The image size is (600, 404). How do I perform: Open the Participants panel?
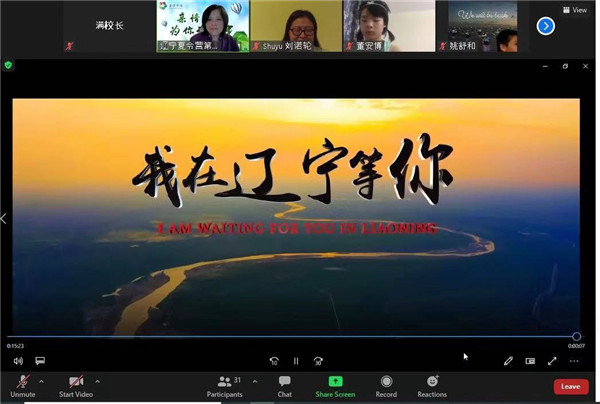(x=225, y=386)
